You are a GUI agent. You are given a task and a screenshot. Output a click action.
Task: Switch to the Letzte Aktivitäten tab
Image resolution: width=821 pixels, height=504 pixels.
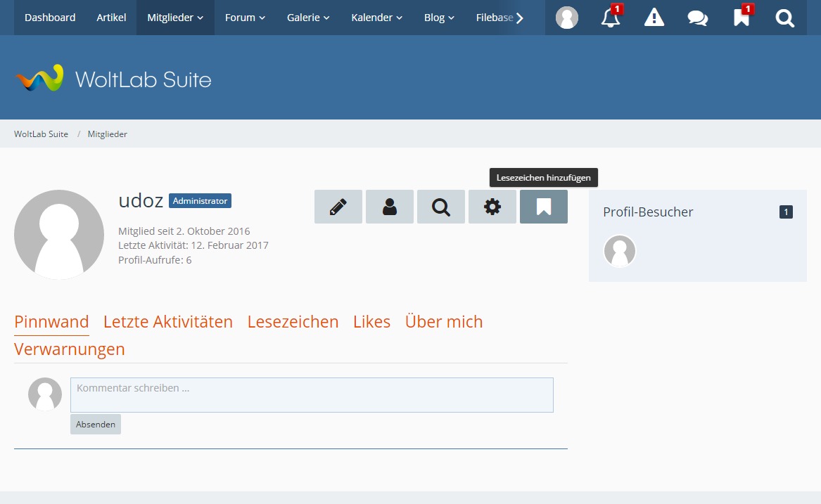(x=168, y=322)
